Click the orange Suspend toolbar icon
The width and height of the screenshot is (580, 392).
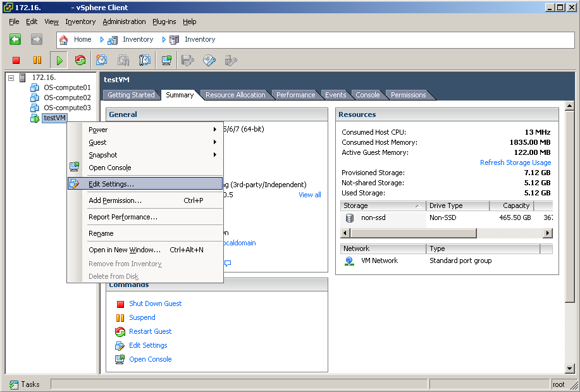coord(37,60)
